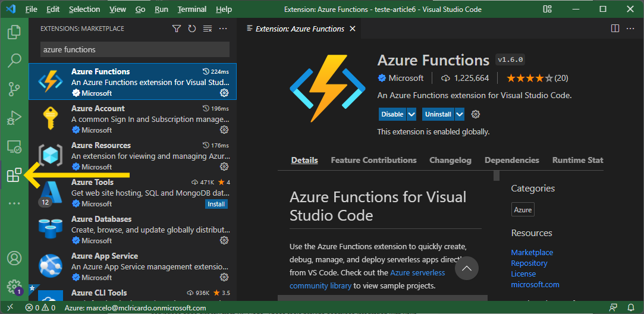The image size is (644, 314).
Task: Open manage gear for Azure App Service extension
Action: point(224,277)
